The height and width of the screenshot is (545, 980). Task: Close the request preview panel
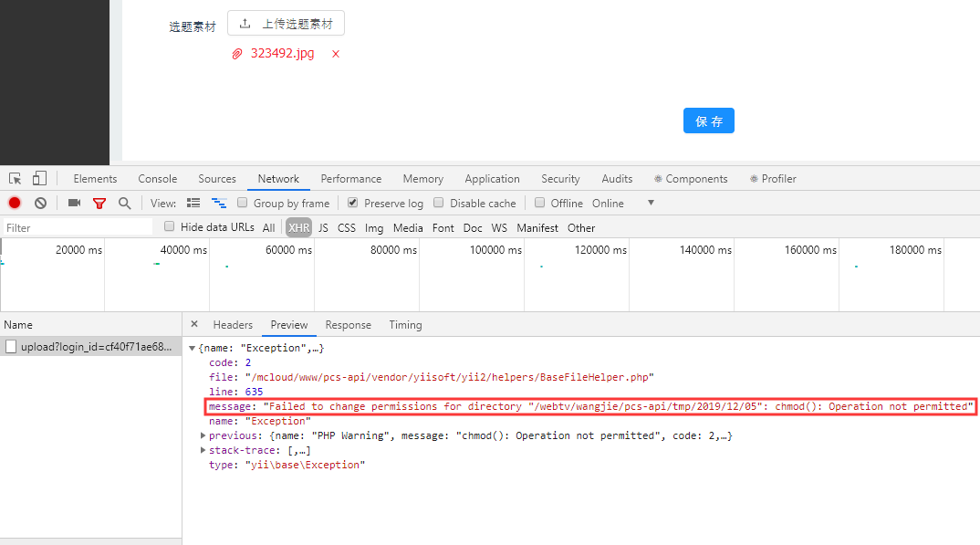click(194, 324)
